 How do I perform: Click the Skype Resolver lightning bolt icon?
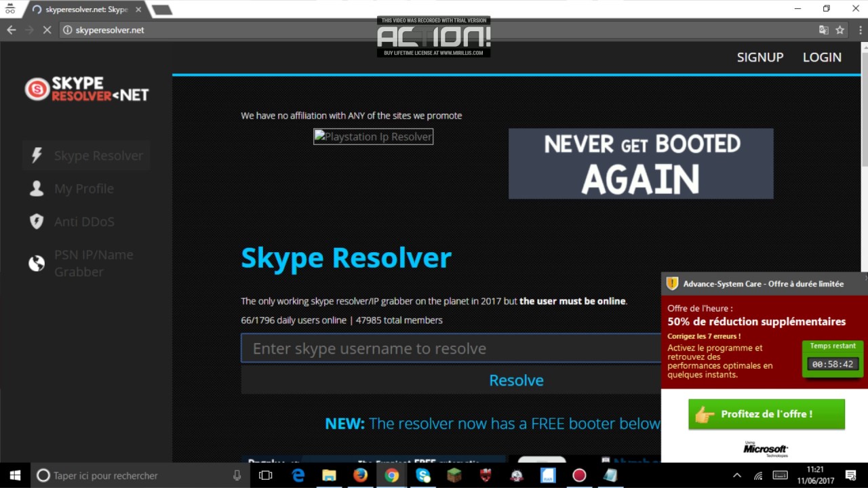[37, 156]
